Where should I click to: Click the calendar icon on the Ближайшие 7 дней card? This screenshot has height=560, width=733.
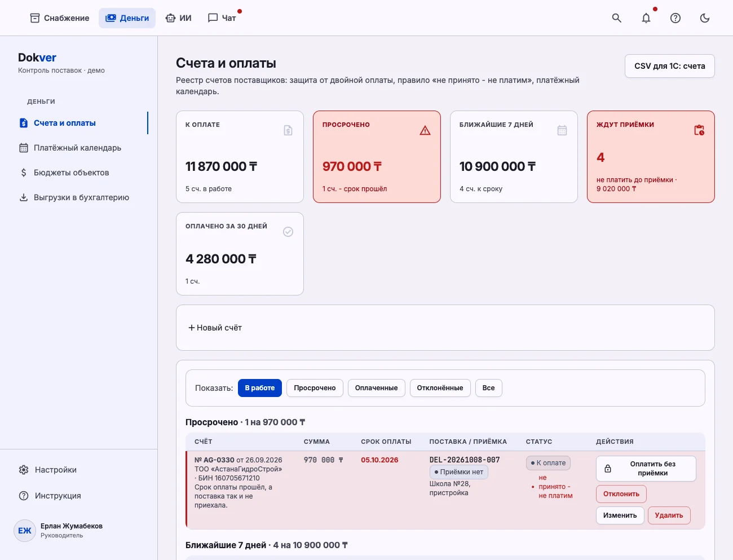point(562,130)
